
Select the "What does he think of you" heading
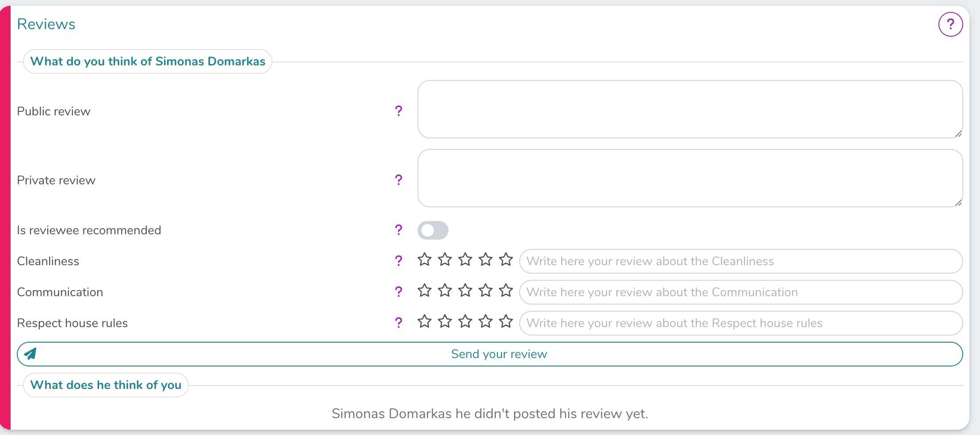[106, 385]
